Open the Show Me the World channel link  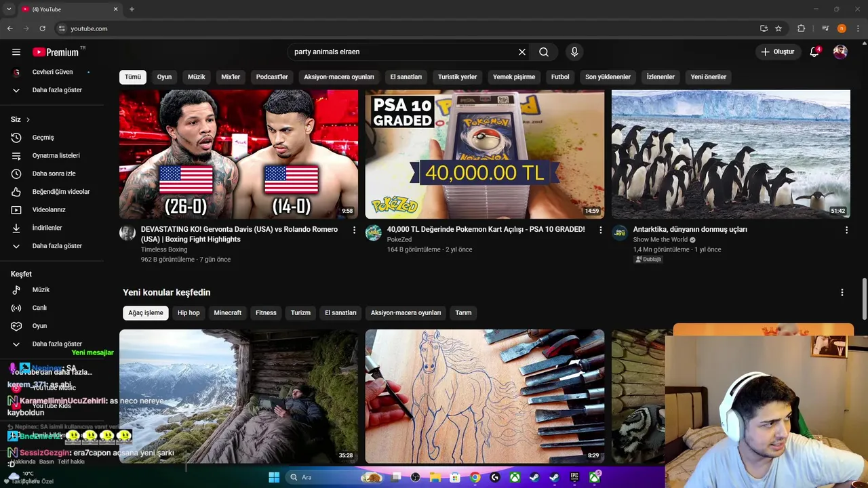(x=660, y=239)
